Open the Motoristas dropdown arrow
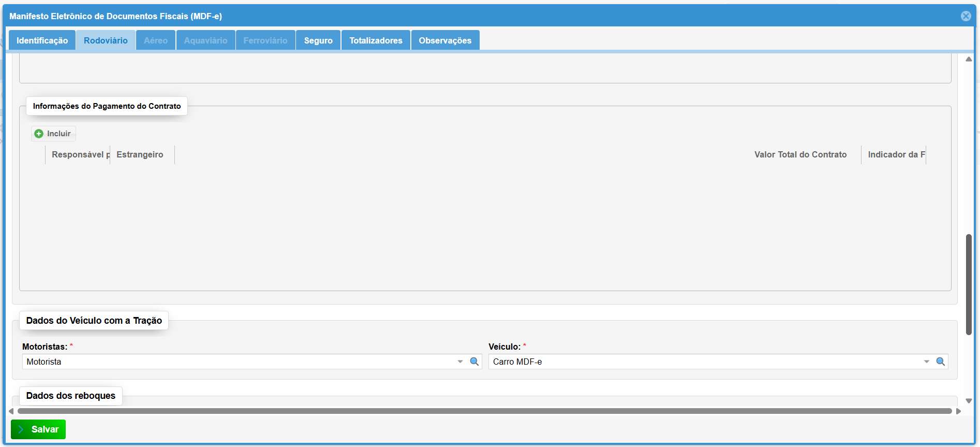The width and height of the screenshot is (980, 447). click(x=460, y=362)
